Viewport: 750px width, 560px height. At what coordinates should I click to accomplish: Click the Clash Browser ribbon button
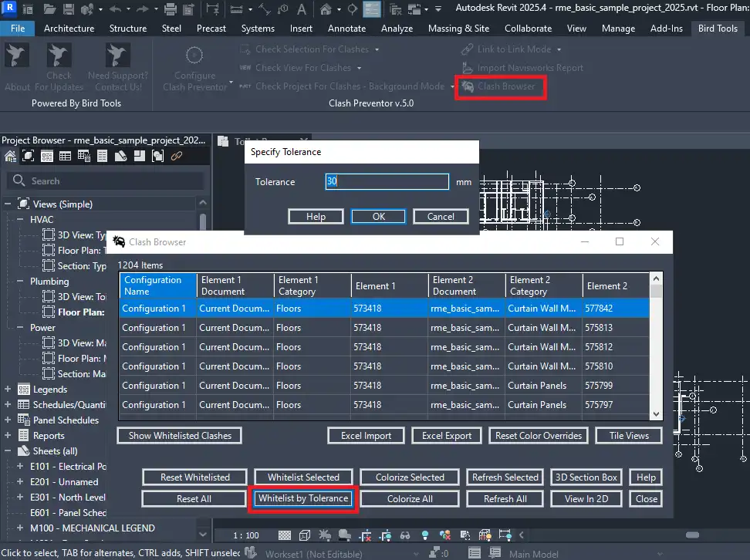point(499,86)
